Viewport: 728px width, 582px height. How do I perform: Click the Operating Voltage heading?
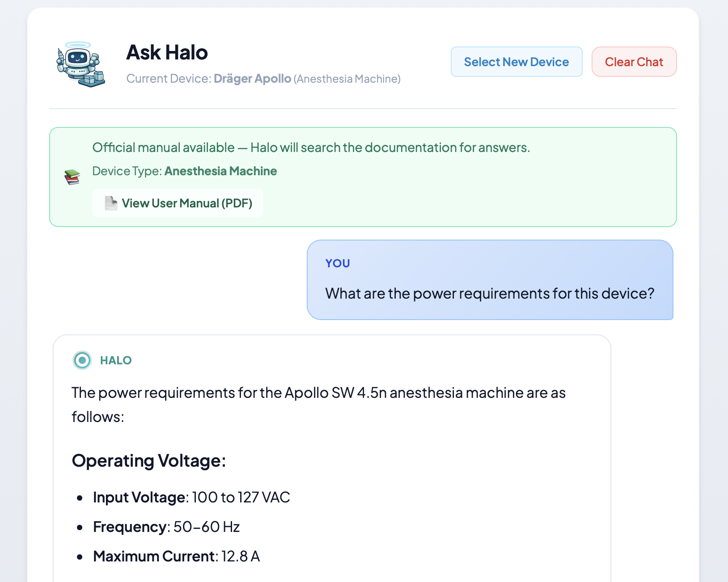[149, 460]
